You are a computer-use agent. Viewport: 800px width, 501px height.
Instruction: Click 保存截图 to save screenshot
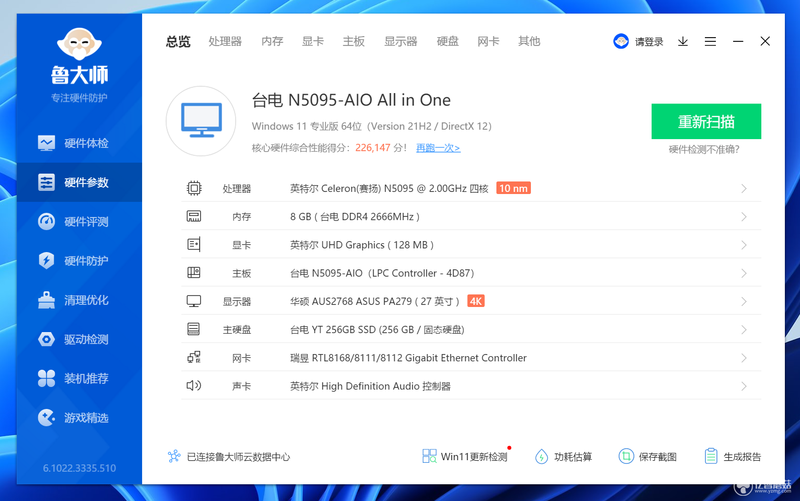click(x=647, y=457)
